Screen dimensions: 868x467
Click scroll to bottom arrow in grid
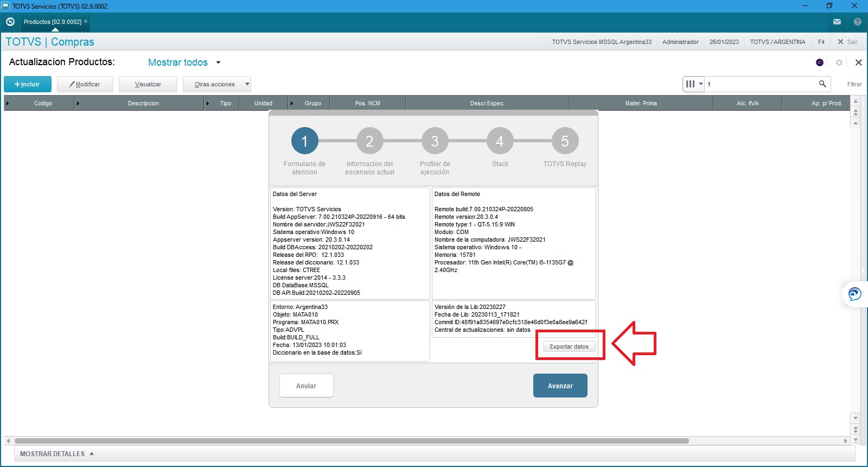tap(856, 440)
